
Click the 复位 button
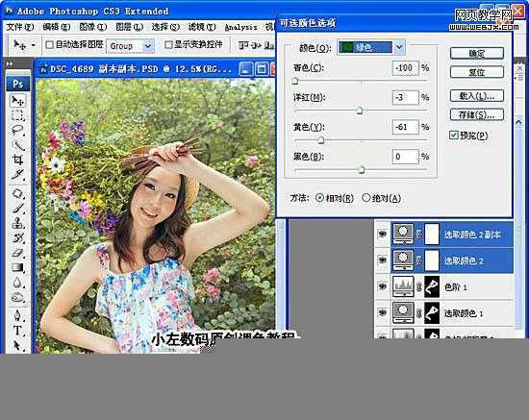[x=477, y=72]
